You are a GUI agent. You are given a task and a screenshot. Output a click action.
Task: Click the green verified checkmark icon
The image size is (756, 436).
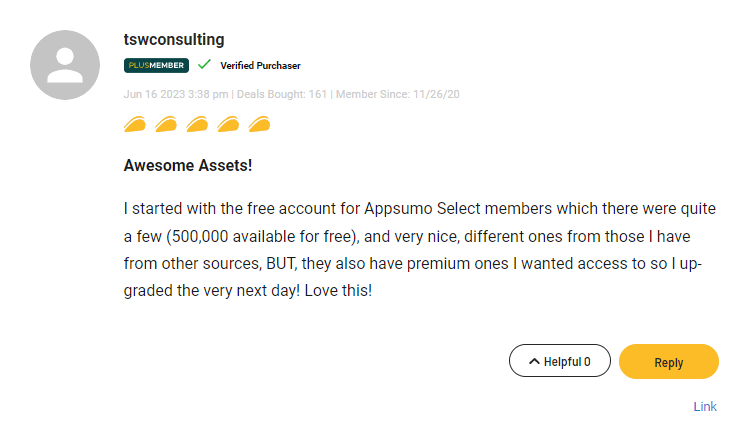204,65
